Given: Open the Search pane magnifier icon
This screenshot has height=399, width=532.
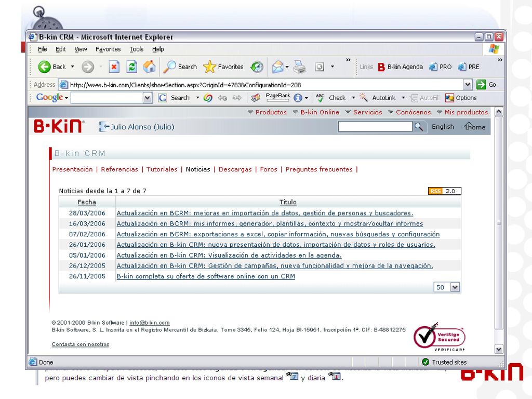Looking at the screenshot, I should pos(169,67).
